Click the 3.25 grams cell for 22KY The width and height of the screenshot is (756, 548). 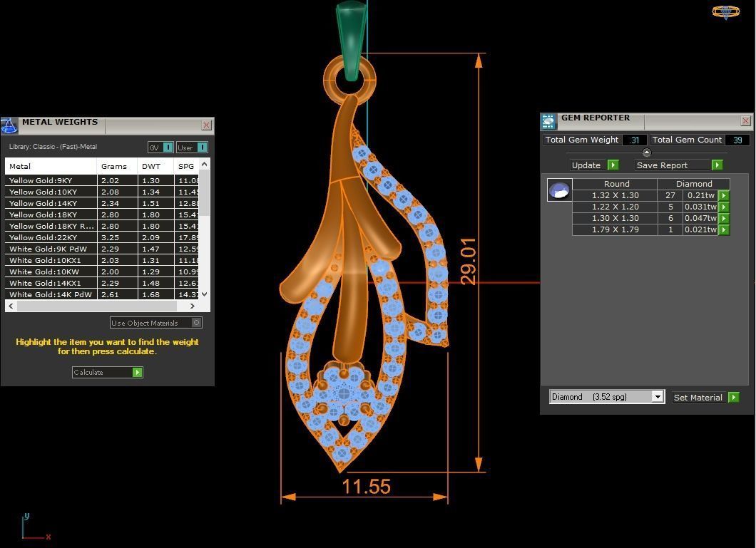coord(117,237)
